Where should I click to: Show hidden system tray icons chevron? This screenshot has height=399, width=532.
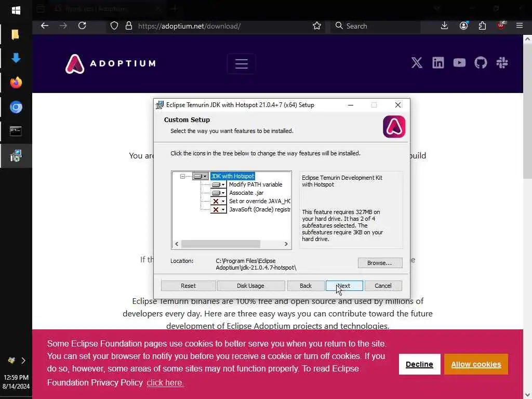click(23, 361)
